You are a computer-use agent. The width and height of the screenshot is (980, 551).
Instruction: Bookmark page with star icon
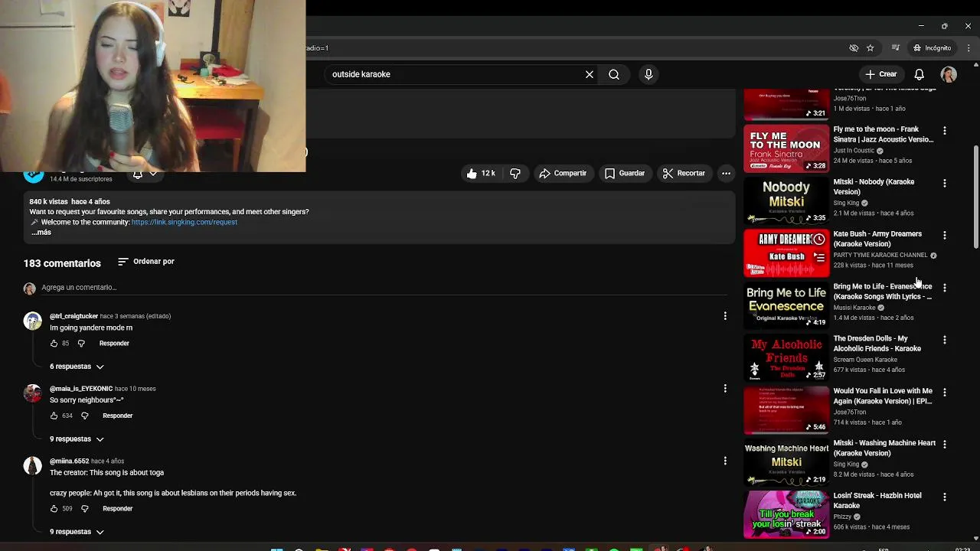pos(871,47)
